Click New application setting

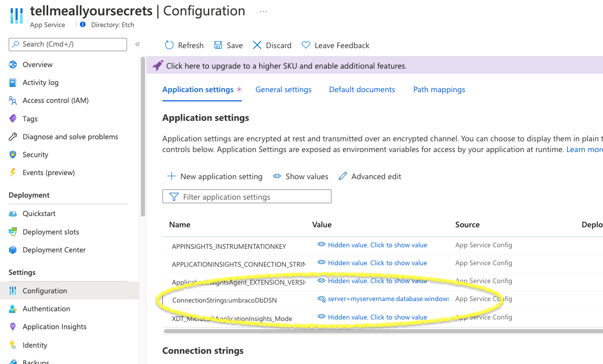tap(215, 177)
